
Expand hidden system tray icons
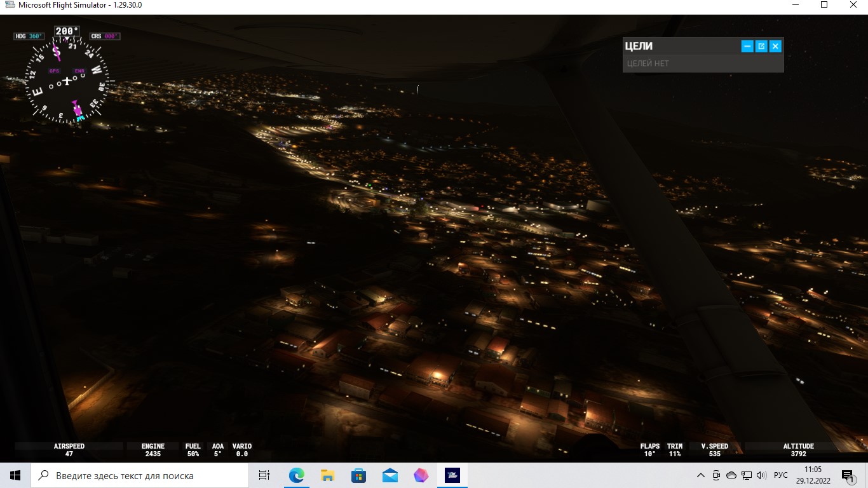[701, 475]
